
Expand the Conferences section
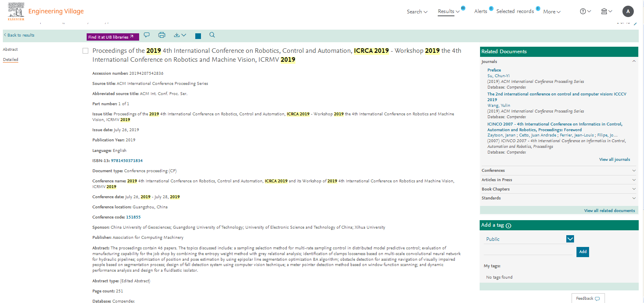click(x=558, y=171)
